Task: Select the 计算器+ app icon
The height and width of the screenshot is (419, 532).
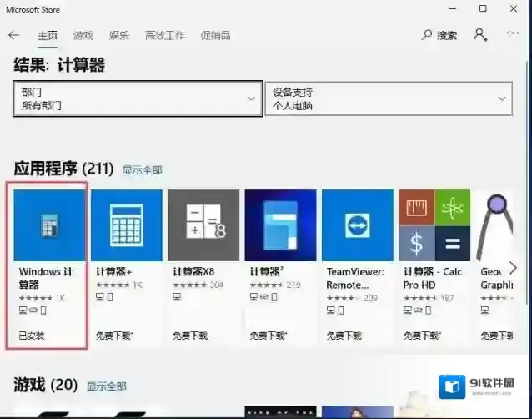Action: (x=126, y=225)
